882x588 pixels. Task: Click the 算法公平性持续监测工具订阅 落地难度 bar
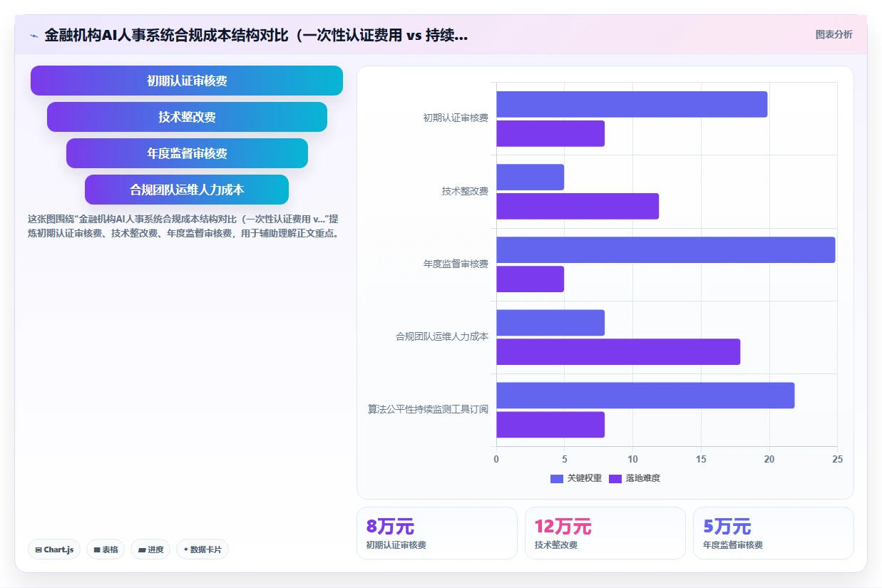[x=550, y=424]
